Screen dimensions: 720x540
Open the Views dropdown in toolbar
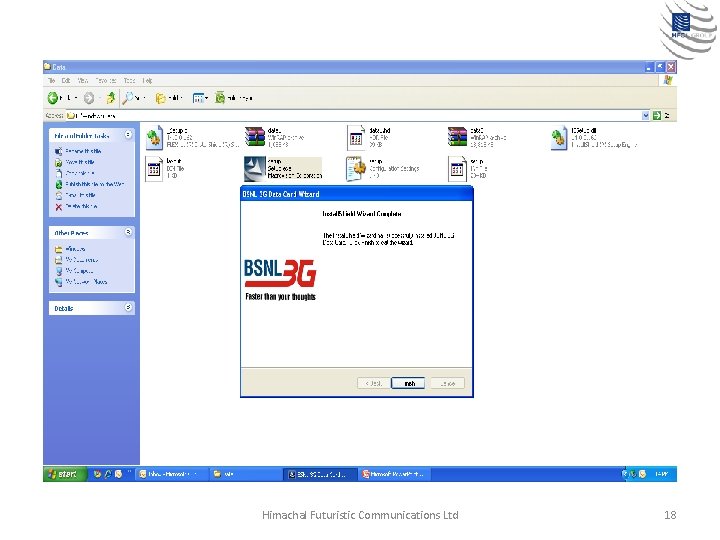click(x=200, y=98)
